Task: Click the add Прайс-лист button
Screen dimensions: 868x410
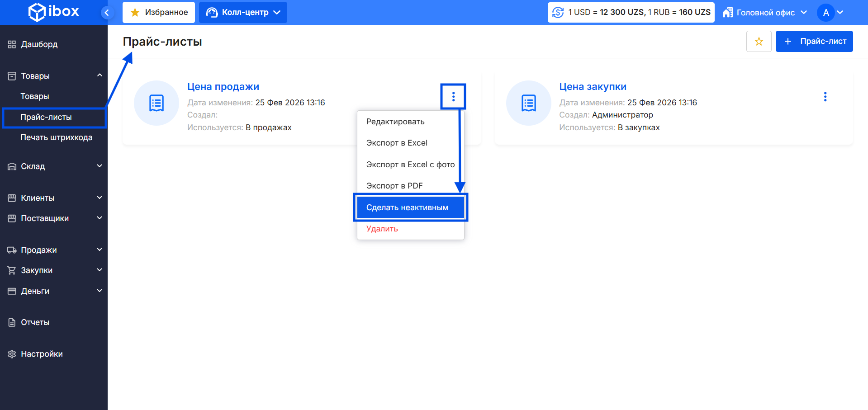Action: coord(814,42)
